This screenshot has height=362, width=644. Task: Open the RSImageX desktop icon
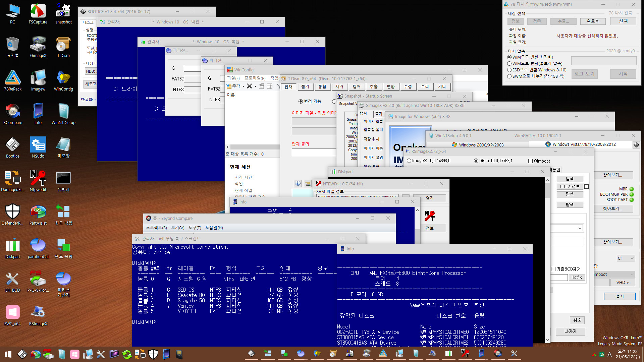pyautogui.click(x=38, y=316)
